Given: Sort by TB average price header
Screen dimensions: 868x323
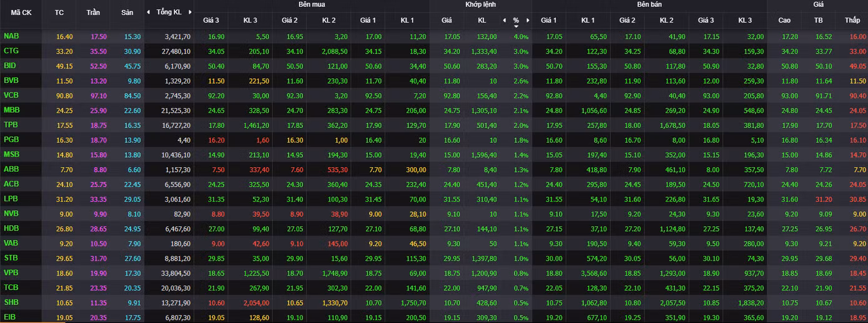Looking at the screenshot, I should (x=818, y=20).
